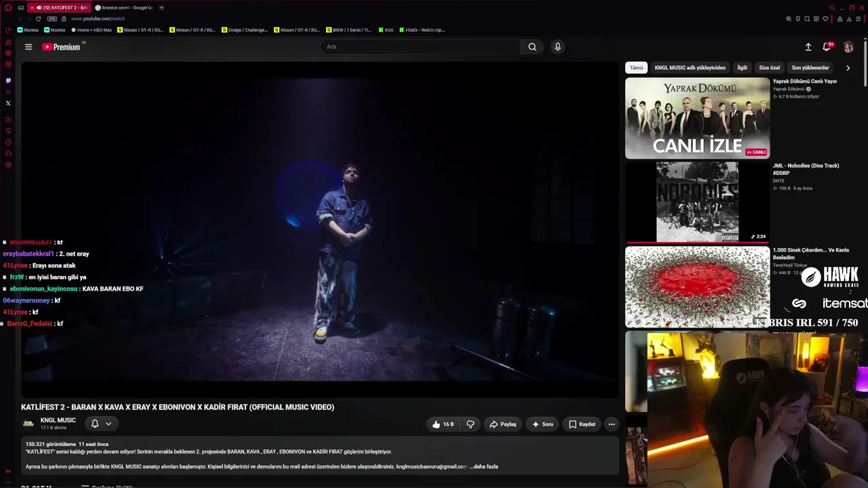Click the KATLİFEST 2 video player
The height and width of the screenshot is (488, 868).
(320, 229)
